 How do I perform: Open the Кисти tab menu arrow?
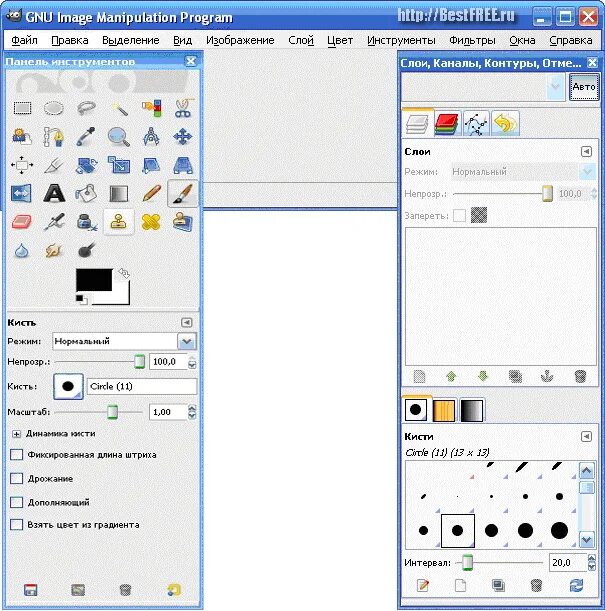(586, 436)
